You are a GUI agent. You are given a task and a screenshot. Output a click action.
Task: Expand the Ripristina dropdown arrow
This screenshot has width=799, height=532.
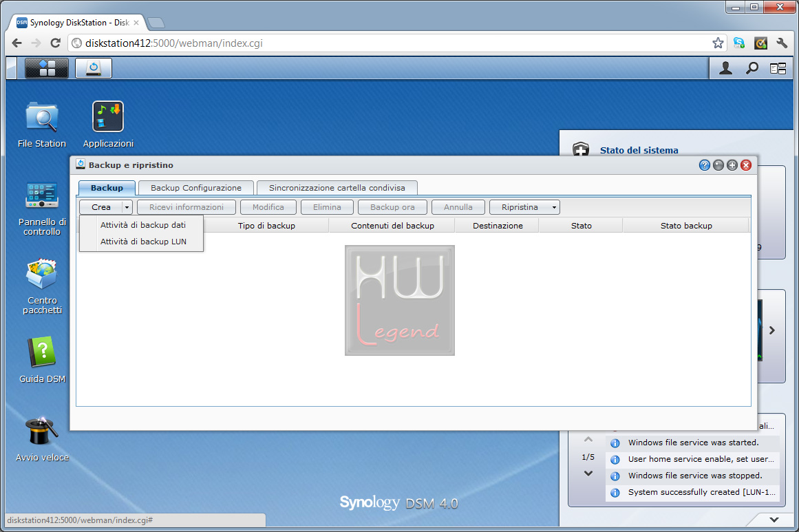(x=554, y=207)
